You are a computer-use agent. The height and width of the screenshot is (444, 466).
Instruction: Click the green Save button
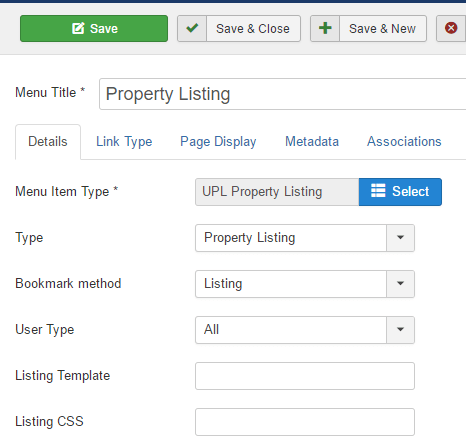[94, 28]
